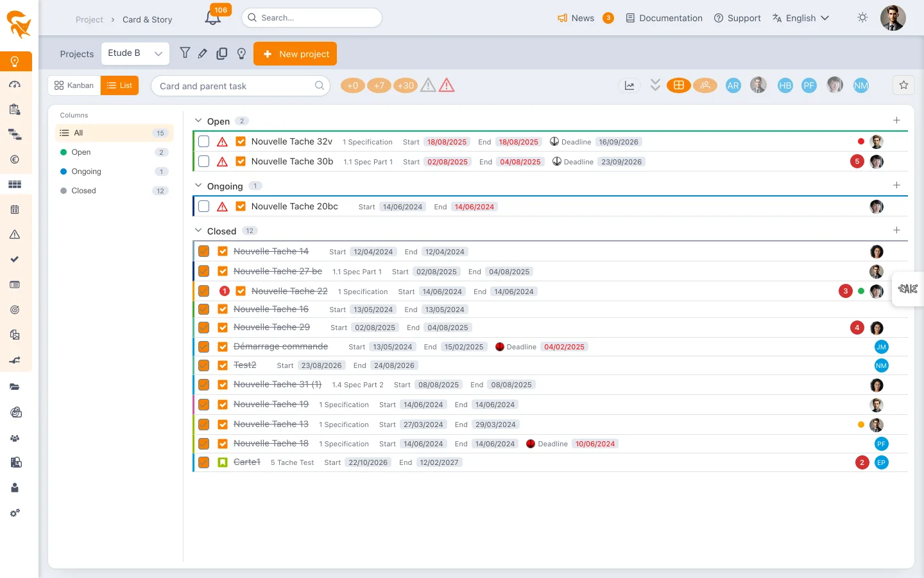Viewport: 924px width, 578px height.
Task: Click the pencil edit project icon
Action: click(x=203, y=54)
